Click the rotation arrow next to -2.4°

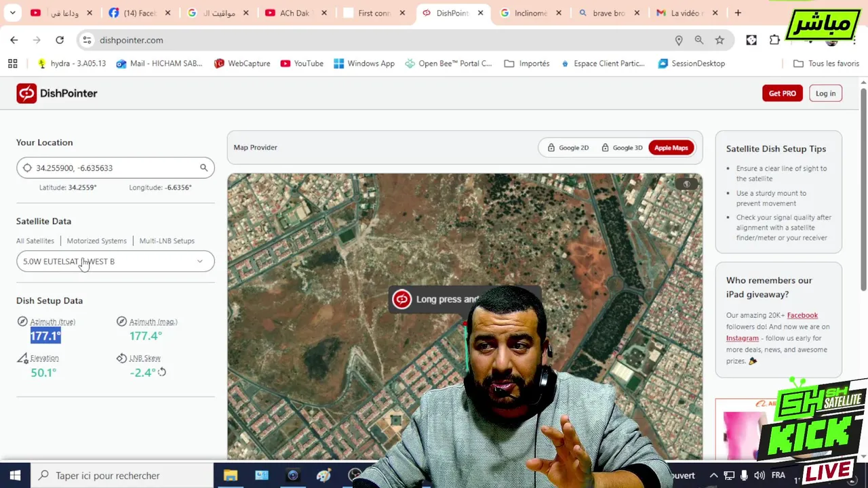coord(162,372)
